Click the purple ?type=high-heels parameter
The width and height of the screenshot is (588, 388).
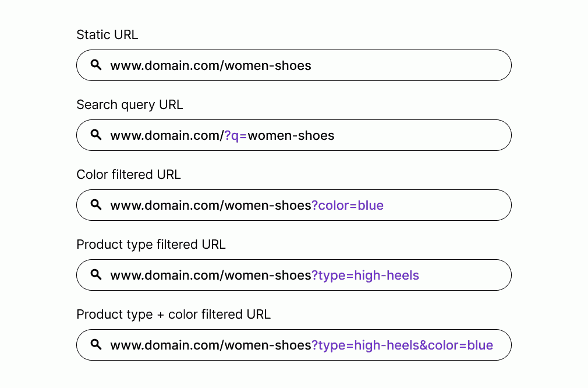point(365,276)
